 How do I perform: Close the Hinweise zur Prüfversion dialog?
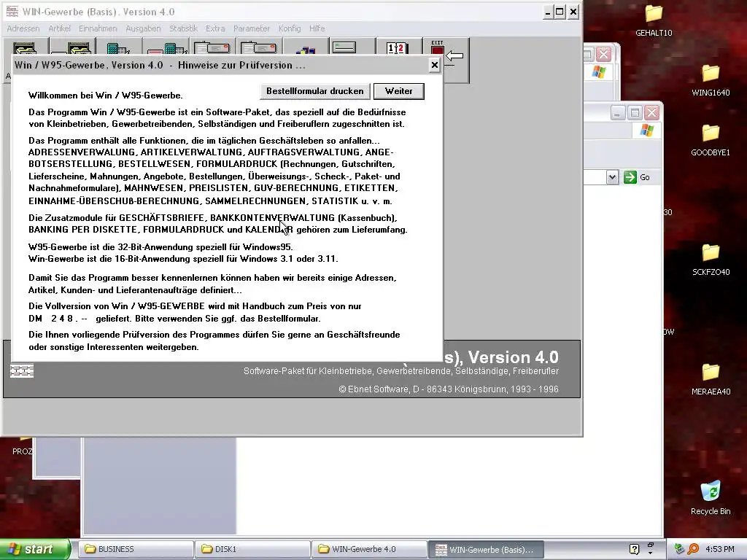tap(435, 65)
